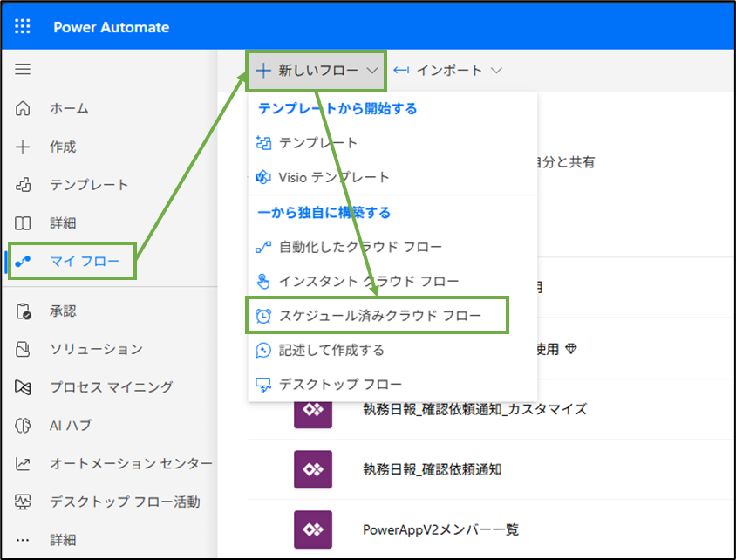The width and height of the screenshot is (736, 560).
Task: Open the 新しいフロー dropdown button
Action: click(x=317, y=71)
